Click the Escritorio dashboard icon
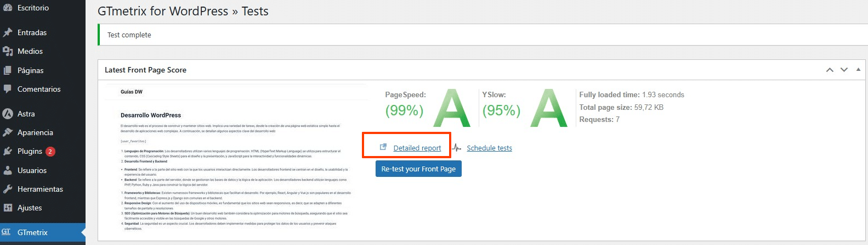868x245 pixels. coord(8,8)
